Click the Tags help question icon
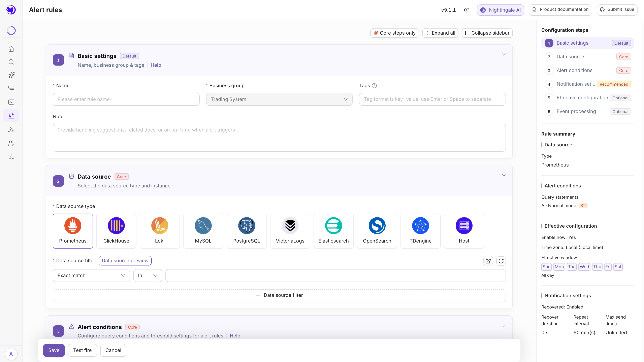 [374, 86]
